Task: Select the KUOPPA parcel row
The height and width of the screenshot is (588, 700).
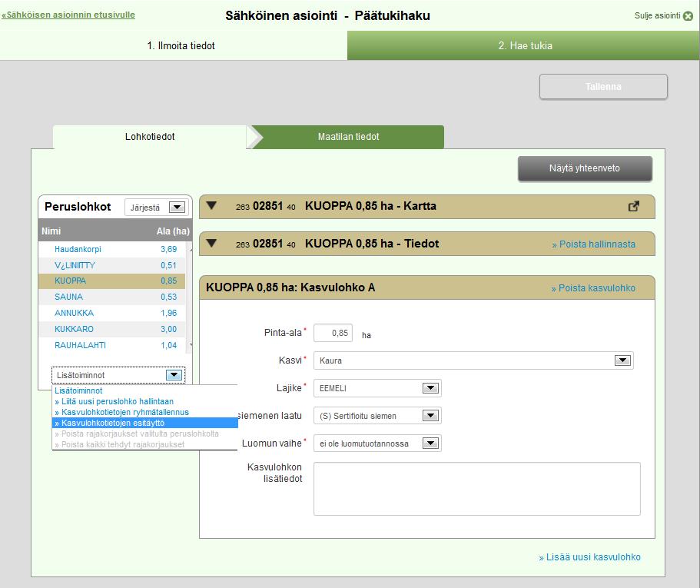Action: [x=112, y=281]
